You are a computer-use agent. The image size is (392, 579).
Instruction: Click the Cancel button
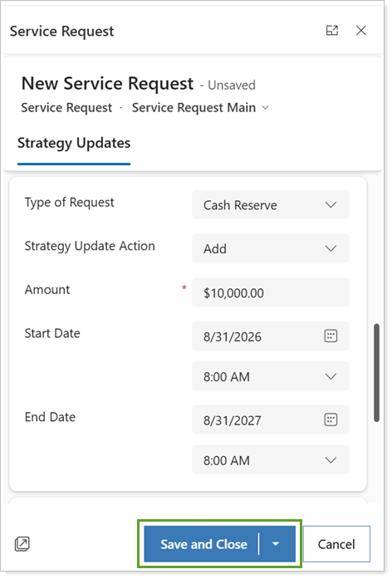(x=336, y=544)
